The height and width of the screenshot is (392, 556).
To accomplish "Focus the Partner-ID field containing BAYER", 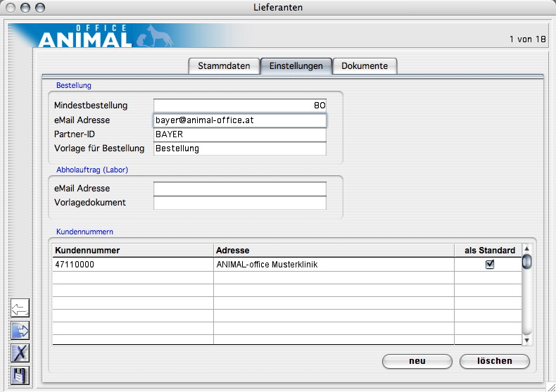I will (239, 134).
